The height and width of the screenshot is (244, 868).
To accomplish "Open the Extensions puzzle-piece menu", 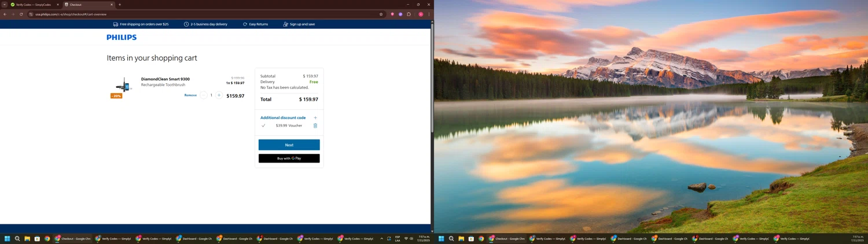I will click(x=409, y=14).
